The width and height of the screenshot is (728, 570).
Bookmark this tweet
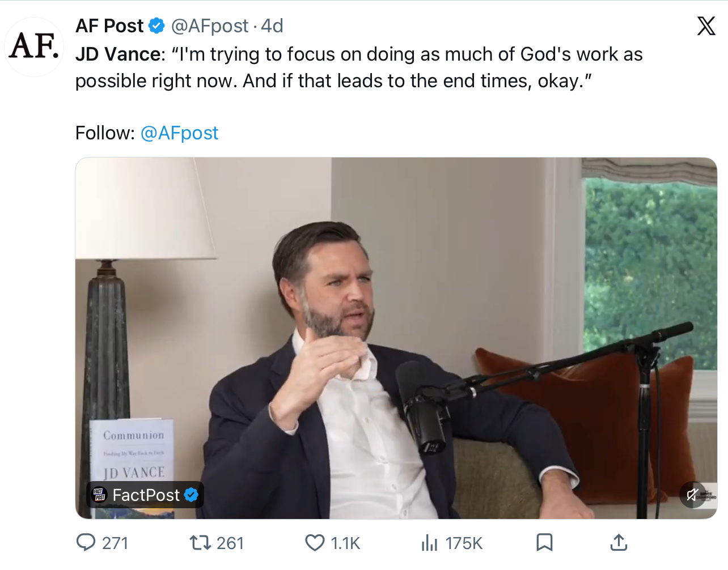544,542
